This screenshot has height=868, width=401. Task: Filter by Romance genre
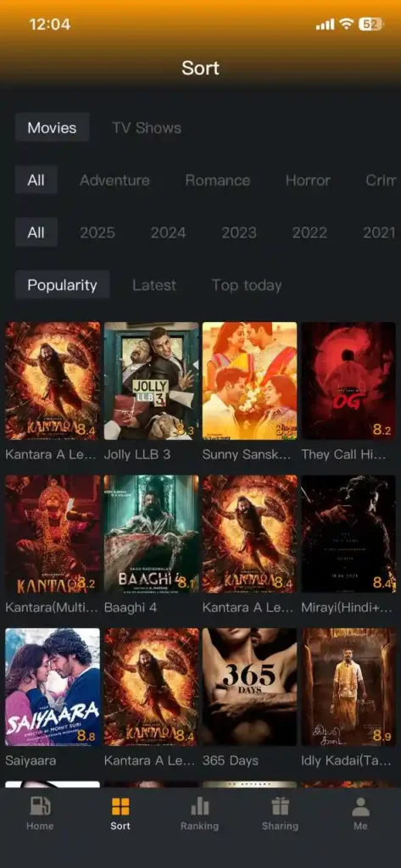point(217,181)
